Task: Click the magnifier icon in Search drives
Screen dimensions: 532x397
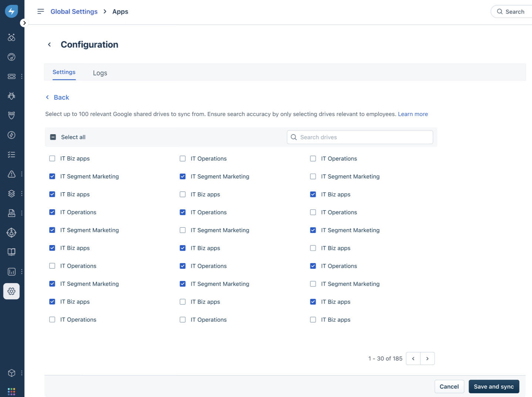Action: point(294,137)
